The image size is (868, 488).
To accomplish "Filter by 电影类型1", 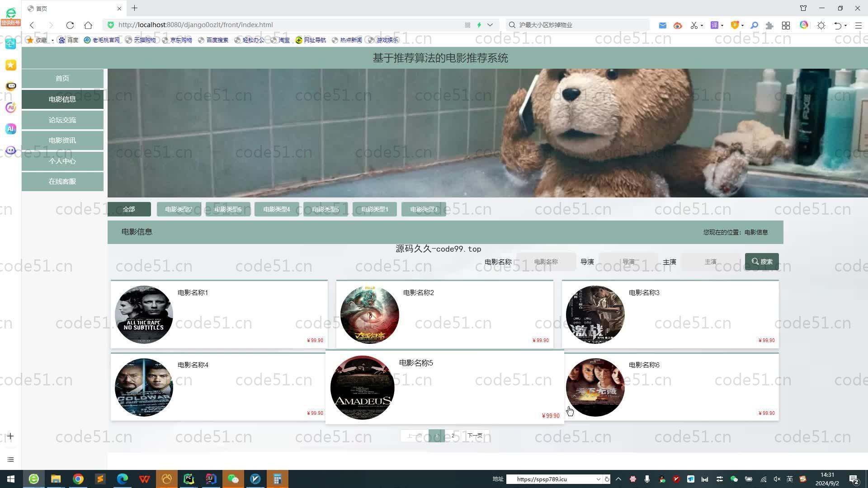I will pos(375,209).
